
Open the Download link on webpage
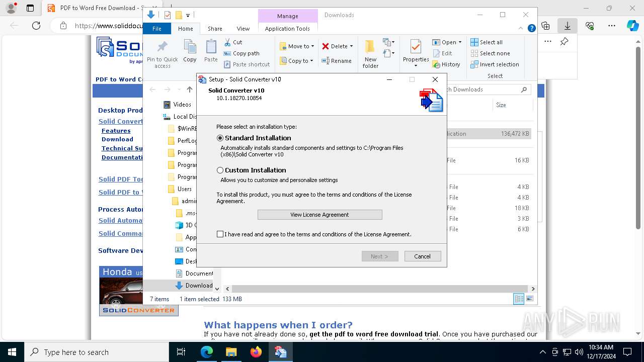(x=117, y=139)
